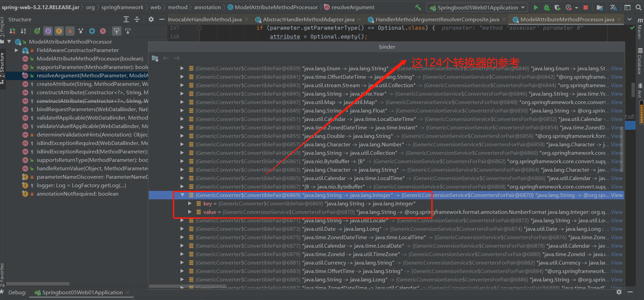
Task: Stop the running application with the red square
Action: [586, 7]
